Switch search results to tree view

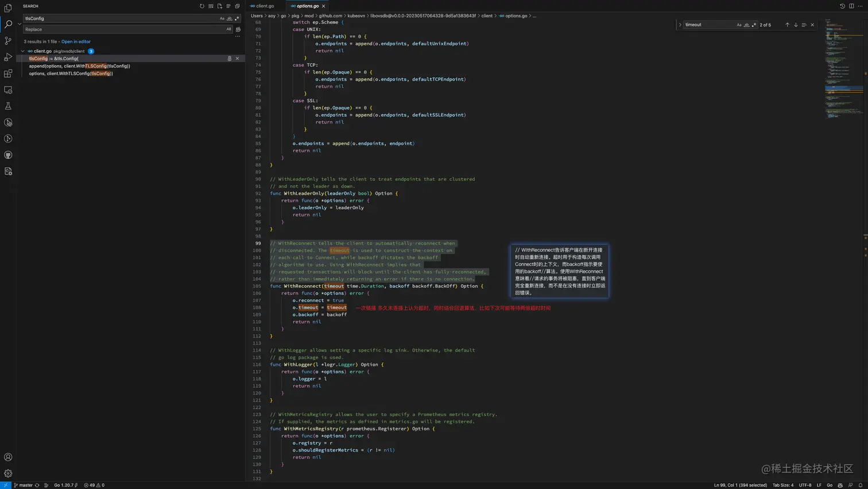[x=228, y=6]
